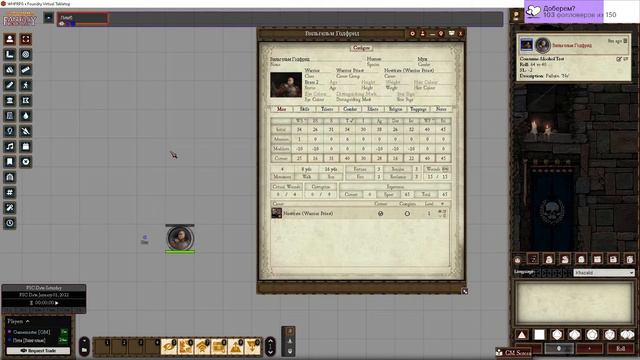
Task: Toggle the Current career circle for Novitiate
Action: click(x=380, y=213)
